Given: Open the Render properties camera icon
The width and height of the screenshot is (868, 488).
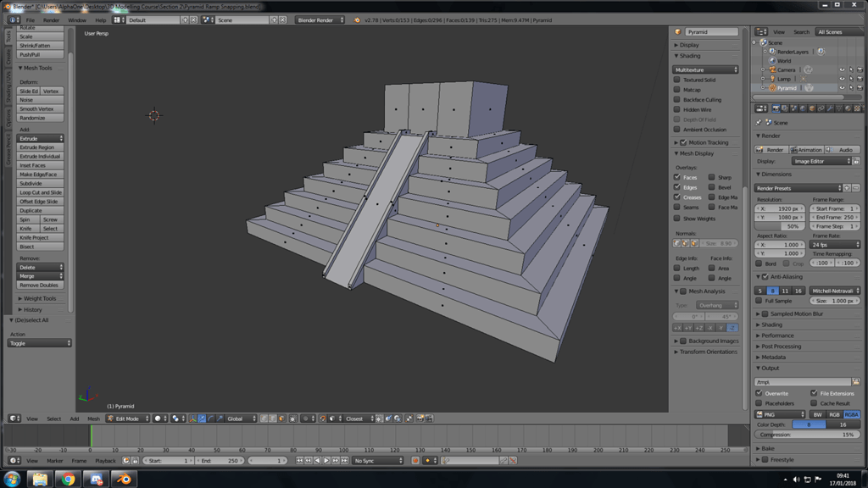Looking at the screenshot, I should click(776, 108).
